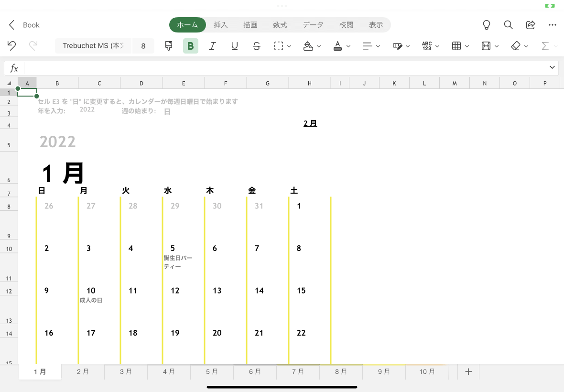This screenshot has width=564, height=392.
Task: Open borders dropdown arrow
Action: coord(289,46)
